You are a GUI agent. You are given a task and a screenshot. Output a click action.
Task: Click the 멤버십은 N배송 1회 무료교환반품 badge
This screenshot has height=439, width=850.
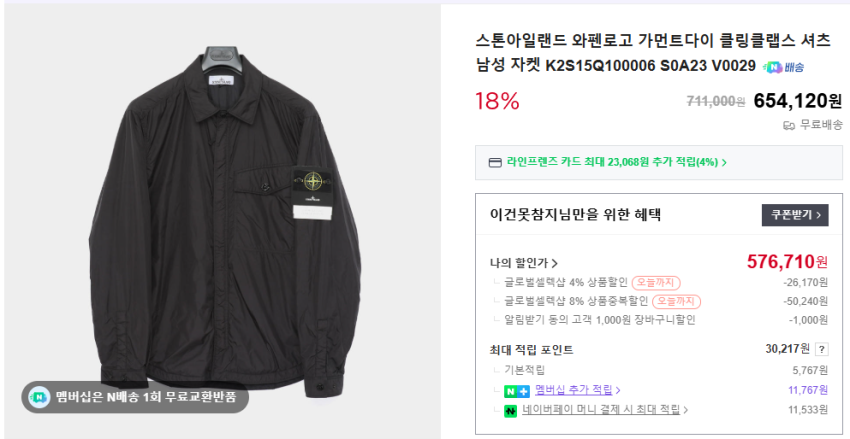click(x=135, y=395)
